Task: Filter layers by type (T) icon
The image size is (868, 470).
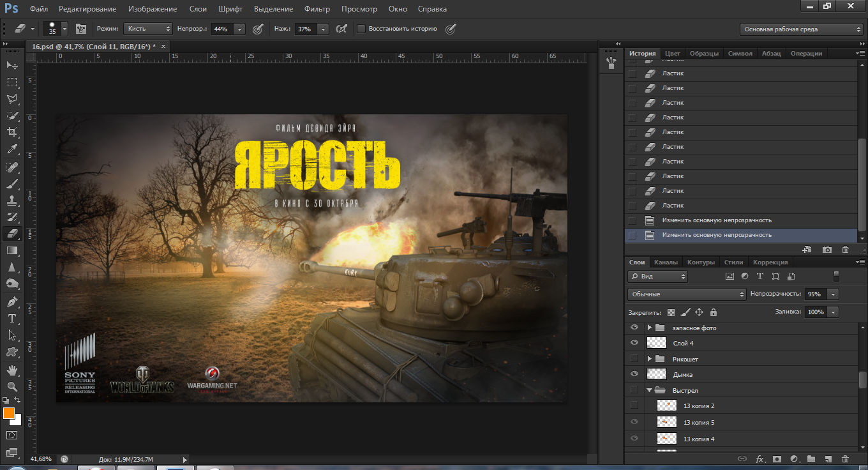Action: click(760, 277)
